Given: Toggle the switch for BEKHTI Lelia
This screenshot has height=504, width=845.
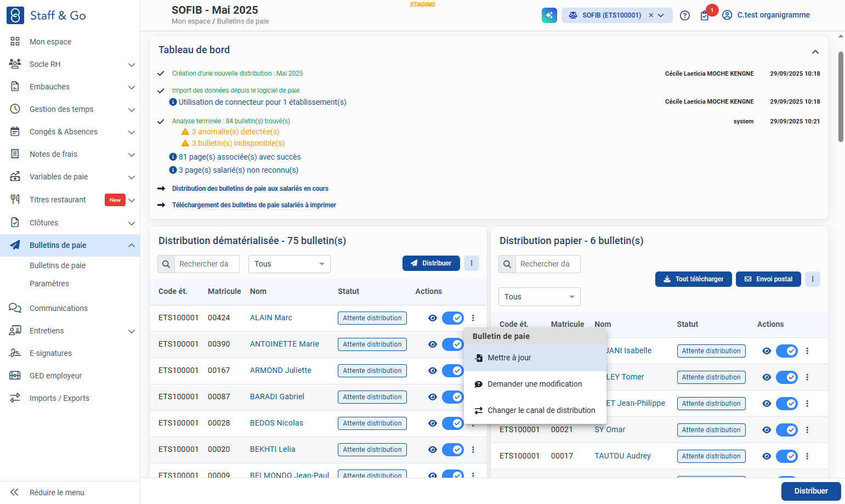Looking at the screenshot, I should (x=453, y=450).
